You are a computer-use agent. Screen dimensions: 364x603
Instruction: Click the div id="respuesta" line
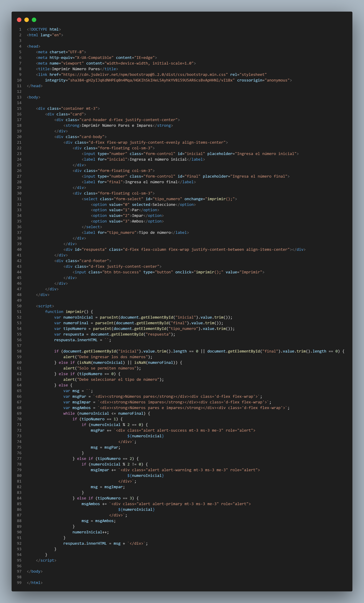[184, 249]
